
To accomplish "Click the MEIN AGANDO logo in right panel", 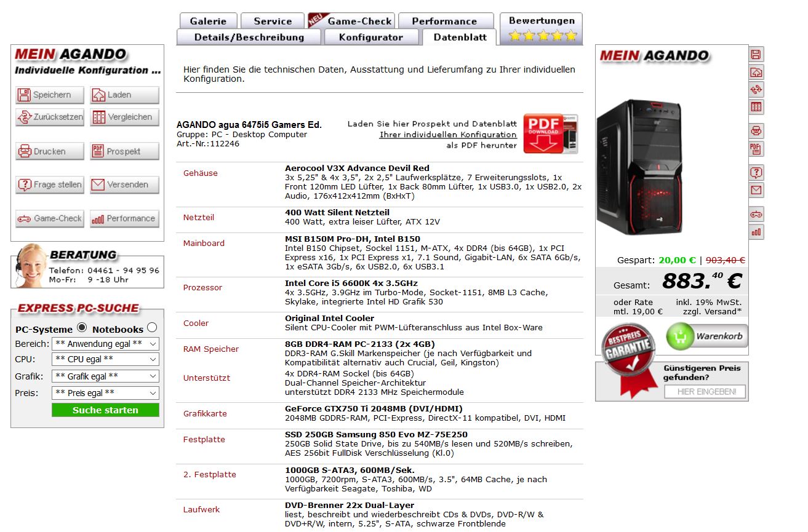I will [x=654, y=55].
